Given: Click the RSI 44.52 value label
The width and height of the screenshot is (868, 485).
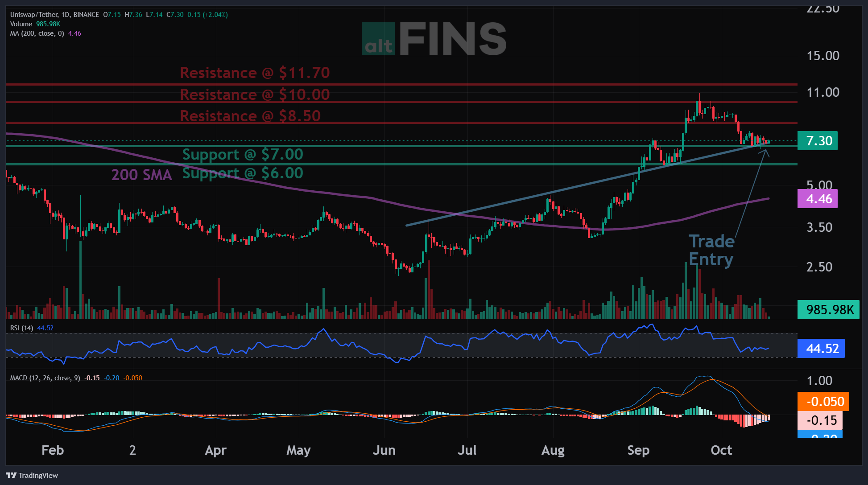Looking at the screenshot, I should coord(821,349).
